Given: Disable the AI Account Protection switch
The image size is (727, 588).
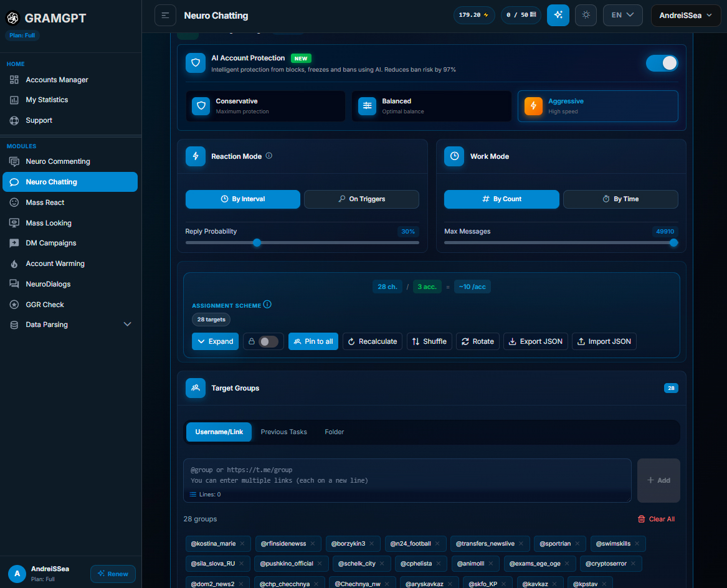Looking at the screenshot, I should [x=662, y=63].
